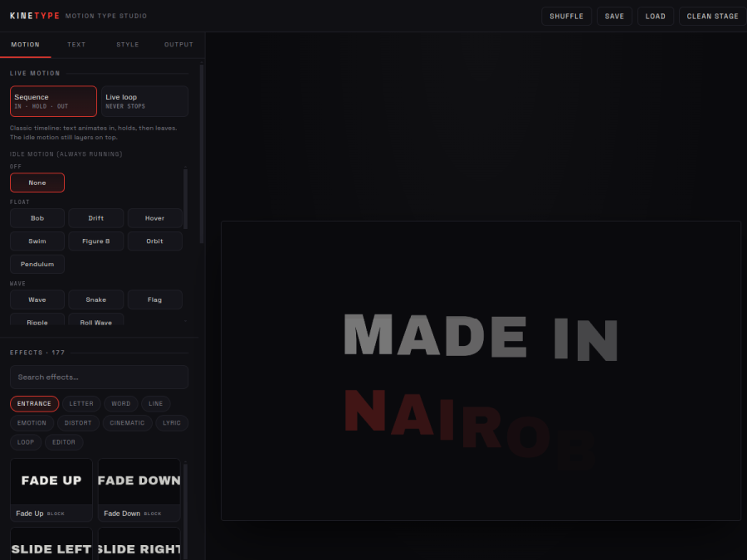Viewport: 747px width, 560px height.
Task: Click the effects grid scrollbar
Action: (x=185, y=509)
